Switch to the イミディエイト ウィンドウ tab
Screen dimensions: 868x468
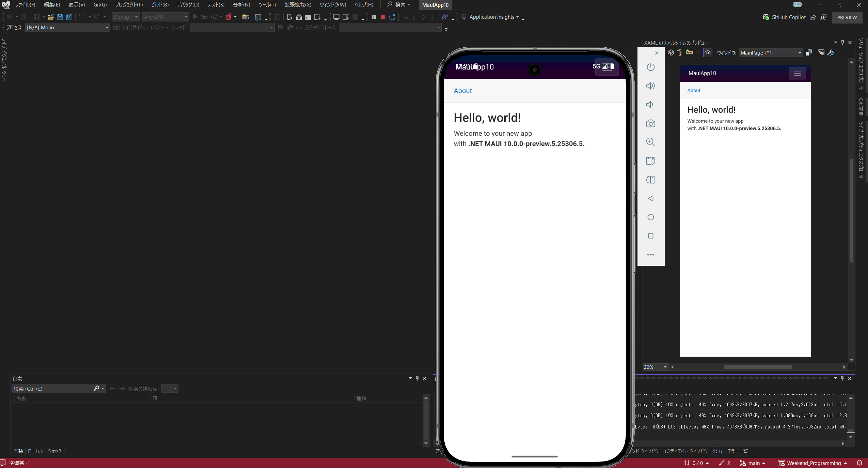[x=685, y=451]
